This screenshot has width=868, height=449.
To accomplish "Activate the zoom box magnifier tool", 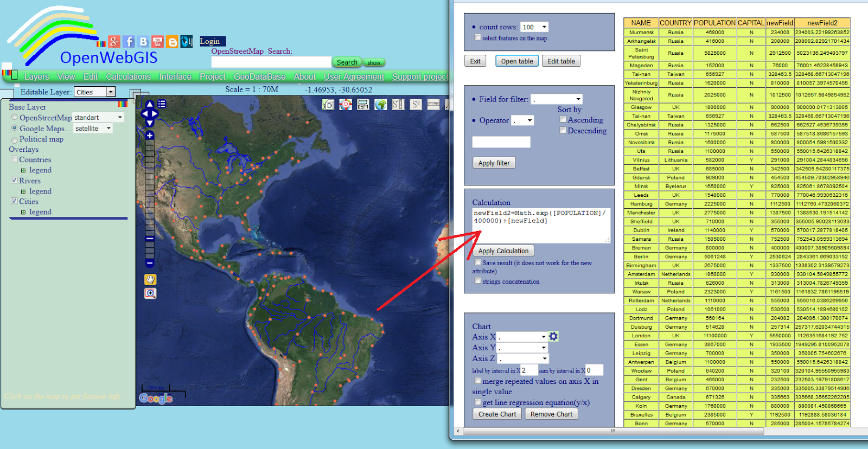I will tap(150, 293).
